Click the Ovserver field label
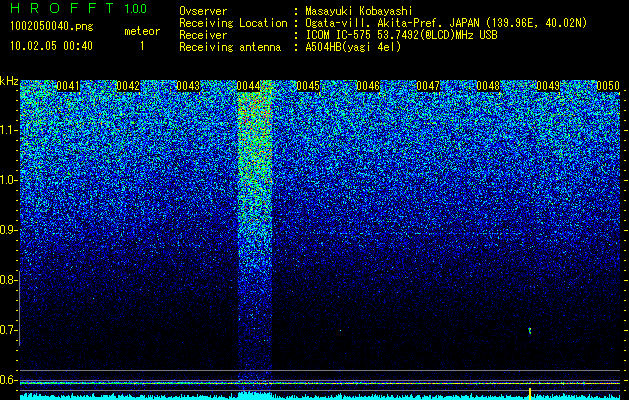629x400 pixels. click(203, 11)
